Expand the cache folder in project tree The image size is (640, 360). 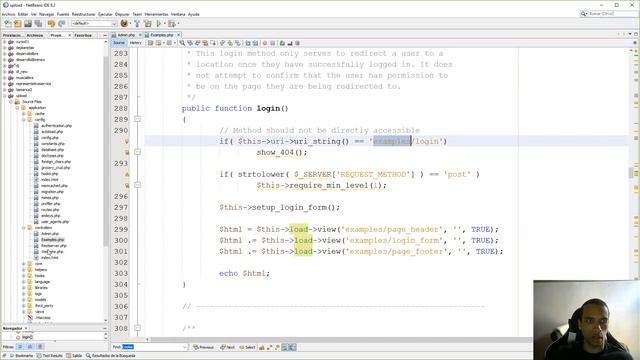click(x=24, y=113)
